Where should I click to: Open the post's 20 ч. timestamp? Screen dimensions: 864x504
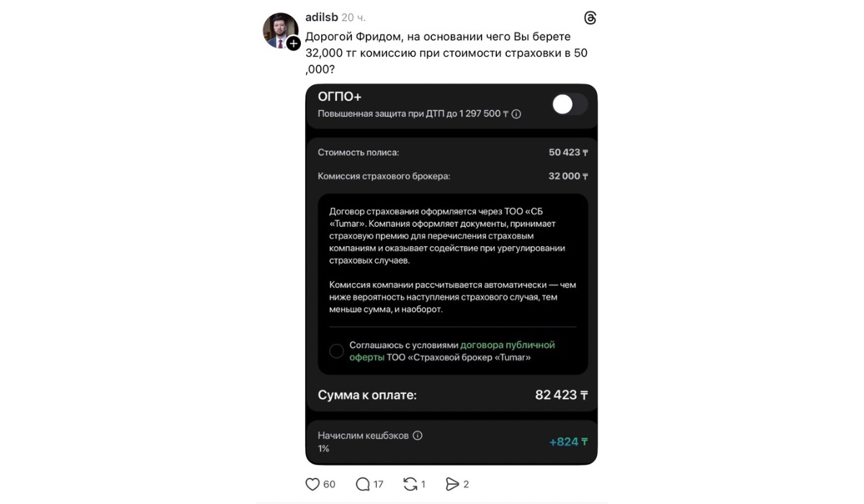tap(354, 17)
